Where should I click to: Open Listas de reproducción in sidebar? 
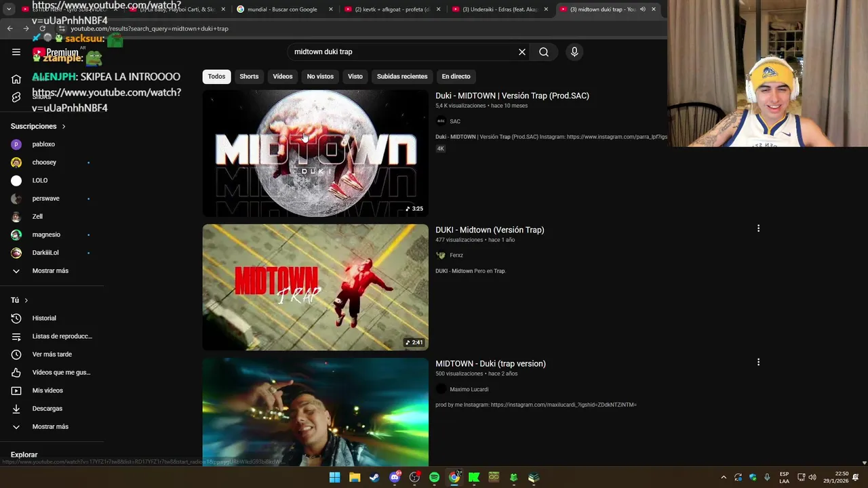coord(53,336)
